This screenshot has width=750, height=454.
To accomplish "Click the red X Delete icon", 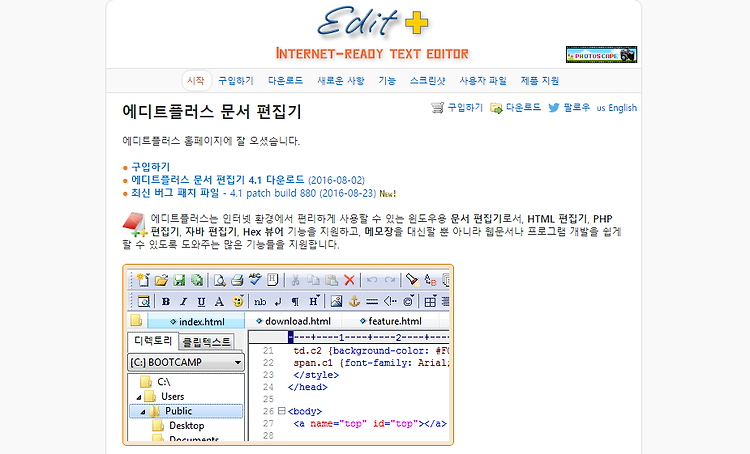I will pyautogui.click(x=350, y=280).
